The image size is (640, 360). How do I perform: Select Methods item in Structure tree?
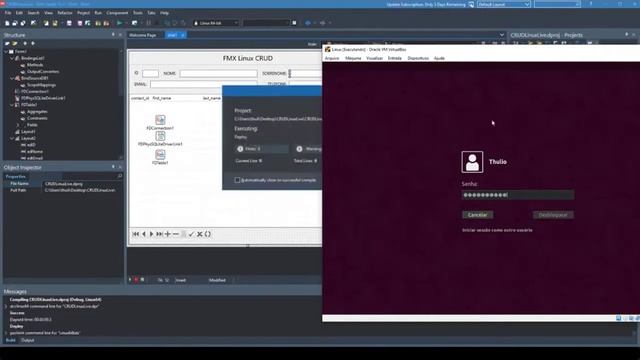[x=35, y=65]
